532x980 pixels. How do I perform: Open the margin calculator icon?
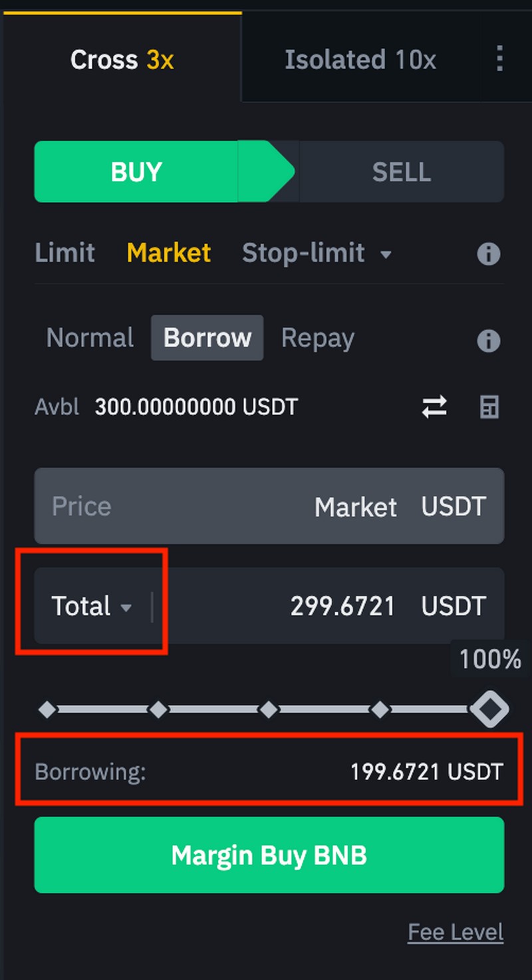[489, 407]
